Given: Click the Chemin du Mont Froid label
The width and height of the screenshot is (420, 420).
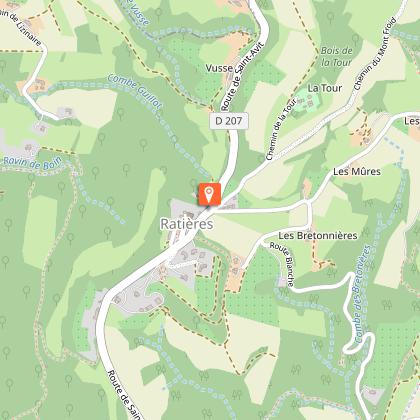Looking at the screenshot, I should pos(375,54).
